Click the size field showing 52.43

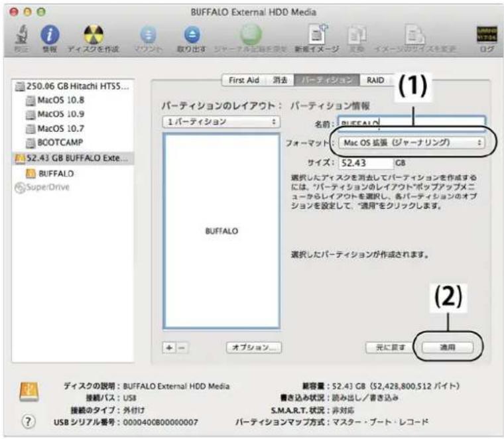click(x=366, y=163)
